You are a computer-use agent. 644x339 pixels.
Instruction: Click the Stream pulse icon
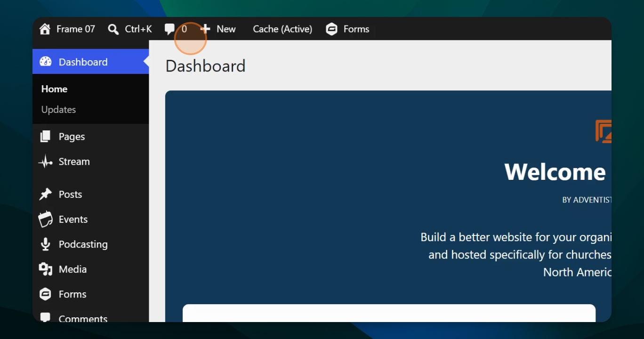point(45,161)
